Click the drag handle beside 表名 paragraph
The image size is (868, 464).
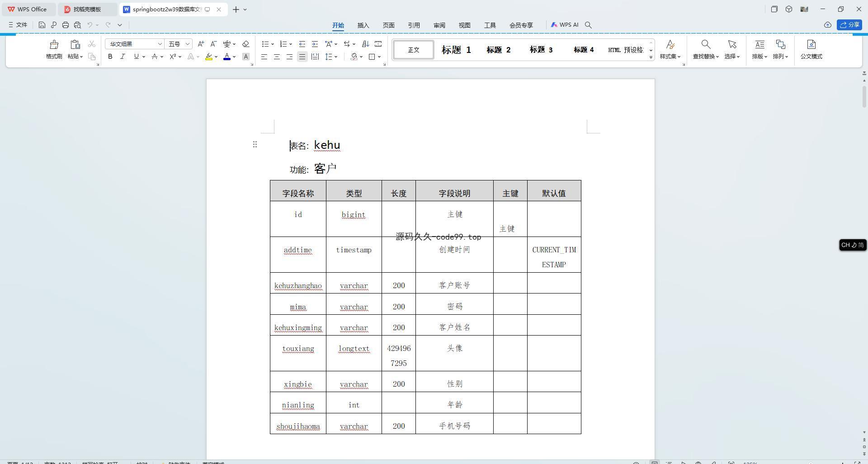coord(255,144)
